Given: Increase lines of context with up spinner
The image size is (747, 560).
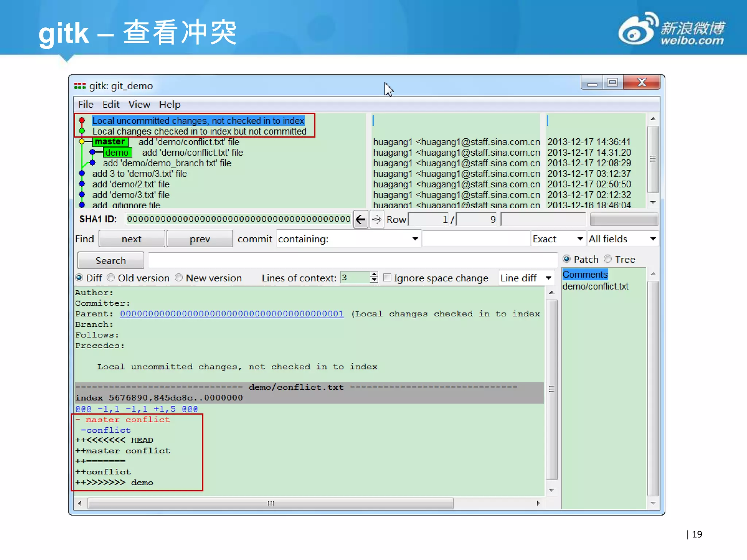Looking at the screenshot, I should pos(374,275).
